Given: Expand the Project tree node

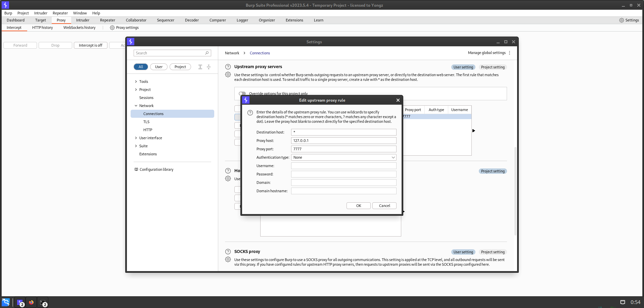Looking at the screenshot, I should click(x=136, y=90).
